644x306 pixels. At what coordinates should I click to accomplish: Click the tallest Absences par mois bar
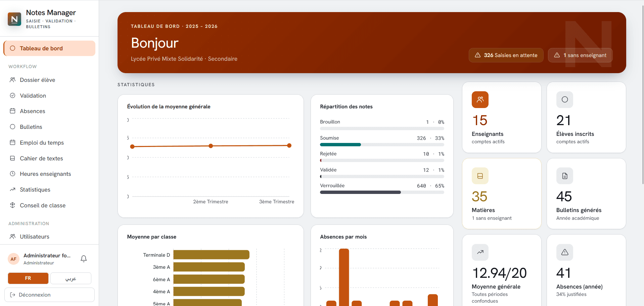click(344, 277)
